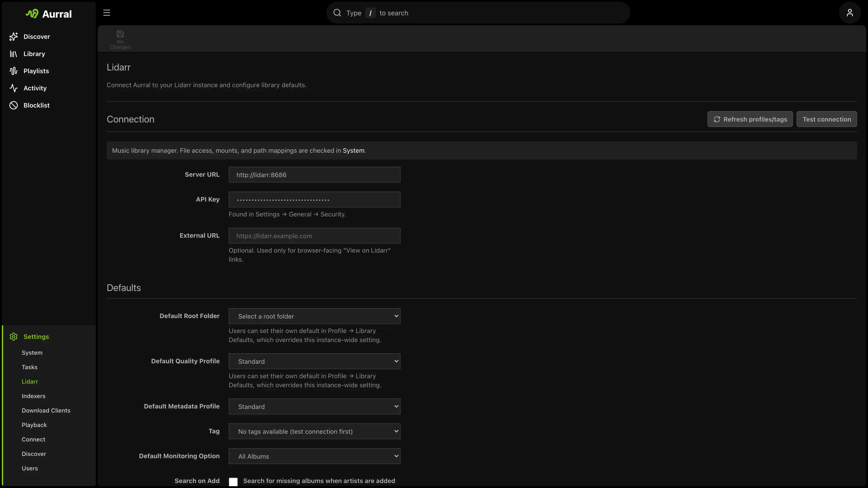Open System settings sub-item
The width and height of the screenshot is (868, 488).
[32, 353]
